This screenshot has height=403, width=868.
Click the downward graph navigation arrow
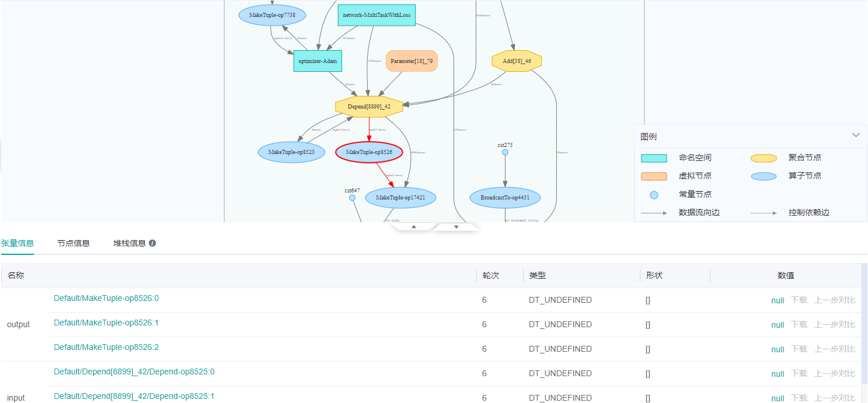456,226
